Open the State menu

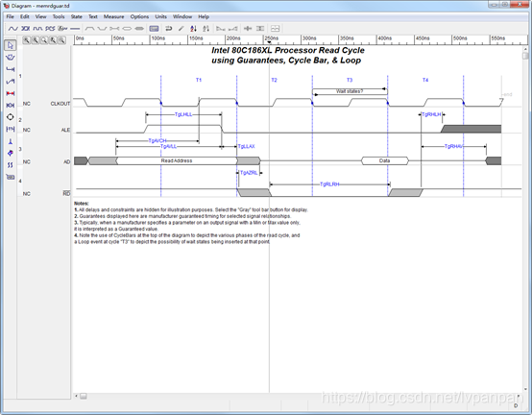coord(76,16)
